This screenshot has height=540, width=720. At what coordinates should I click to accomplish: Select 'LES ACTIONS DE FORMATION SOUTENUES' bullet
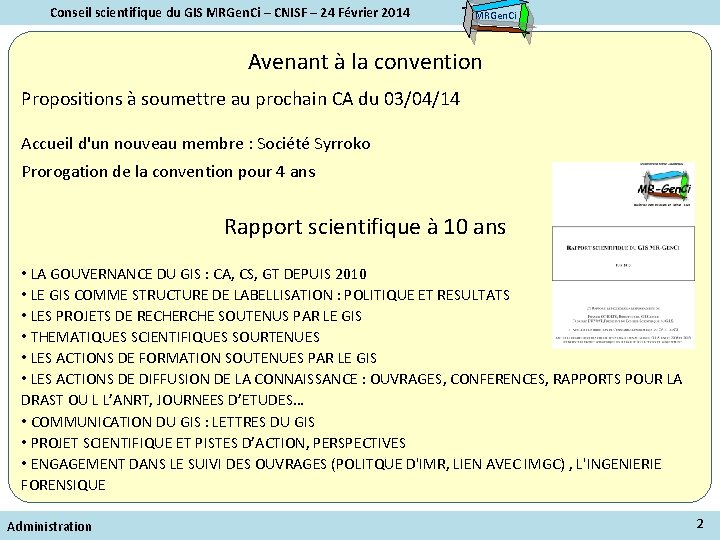point(199,359)
